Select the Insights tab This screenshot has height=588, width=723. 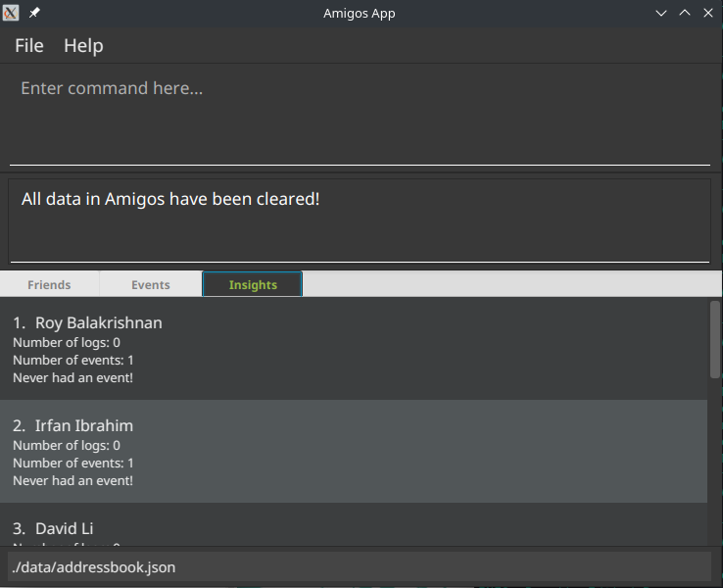coord(253,284)
